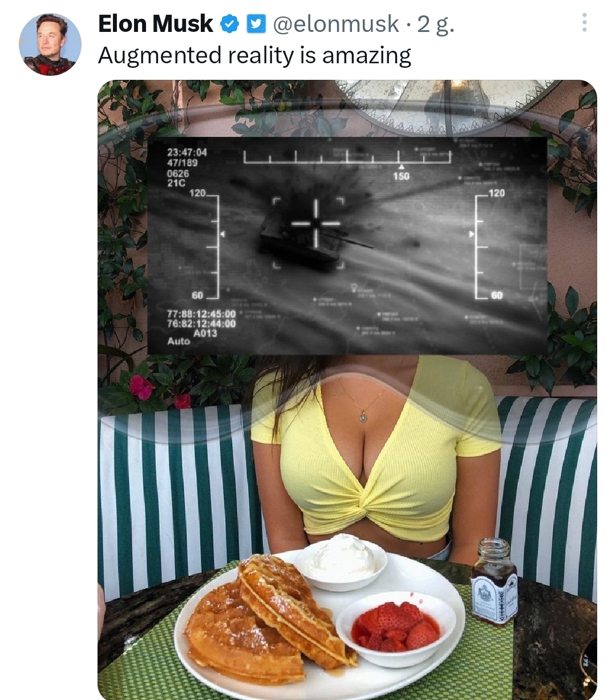Viewport: 616px width, 700px height.
Task: Open the @elonmusk handle link
Action: pyautogui.click(x=336, y=24)
